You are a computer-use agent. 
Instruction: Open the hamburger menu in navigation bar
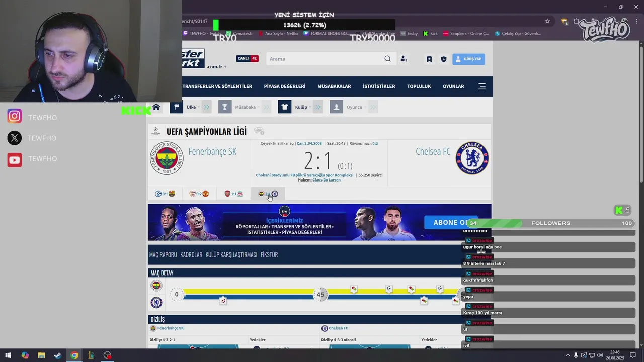click(x=482, y=86)
